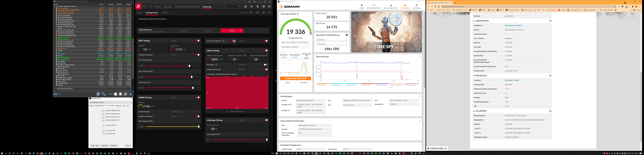Open MorePowerTool Frequency tab
The image size is (644, 155).
pyautogui.click(x=118, y=106)
